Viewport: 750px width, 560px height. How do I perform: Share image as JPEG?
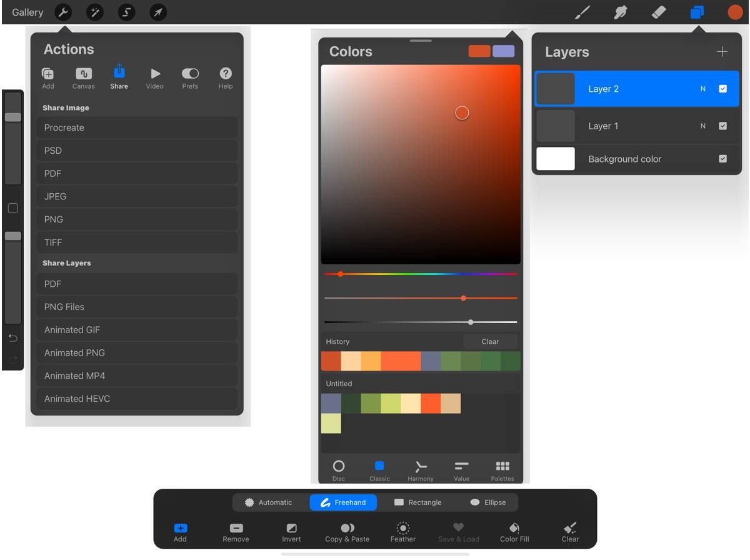coord(137,196)
